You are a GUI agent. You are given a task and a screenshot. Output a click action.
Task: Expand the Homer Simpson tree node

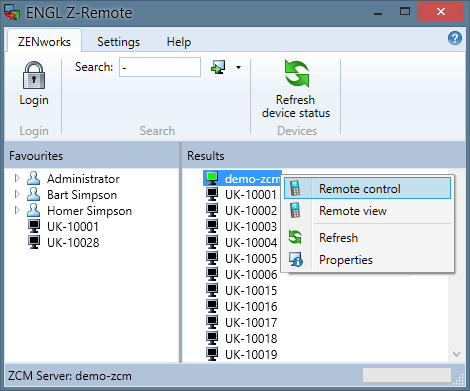pos(17,210)
